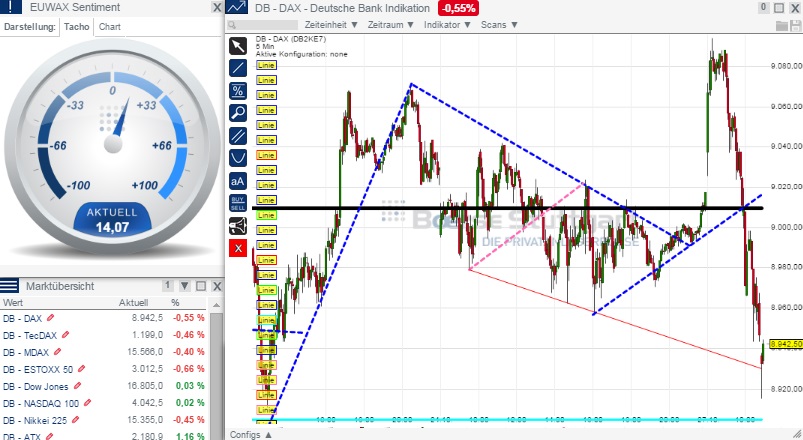
Task: Open DB - ESTOXX 50 instrument link
Action: pyautogui.click(x=38, y=369)
